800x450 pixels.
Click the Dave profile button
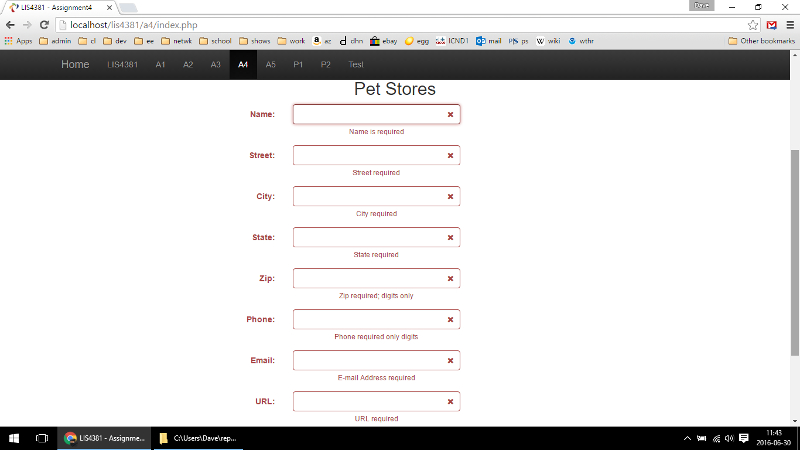click(x=702, y=6)
